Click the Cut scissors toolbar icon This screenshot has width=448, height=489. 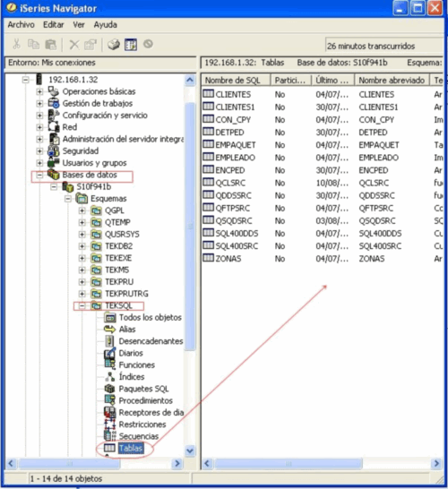pyautogui.click(x=16, y=44)
